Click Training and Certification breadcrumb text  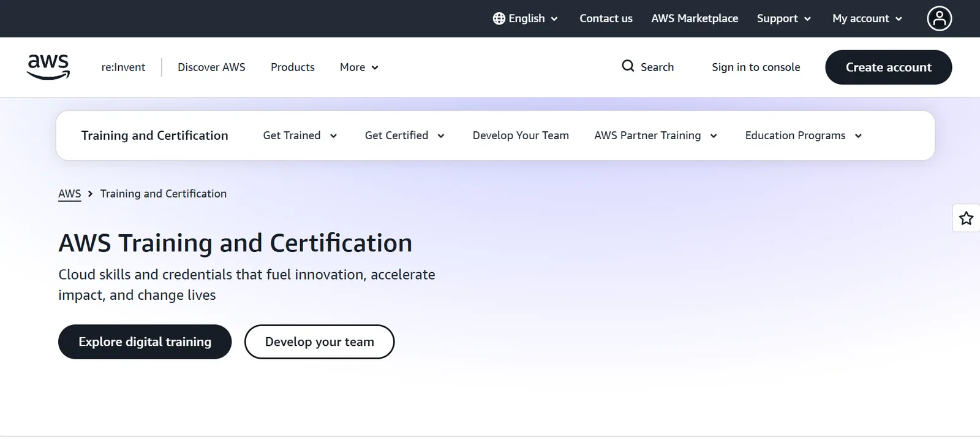click(x=164, y=194)
